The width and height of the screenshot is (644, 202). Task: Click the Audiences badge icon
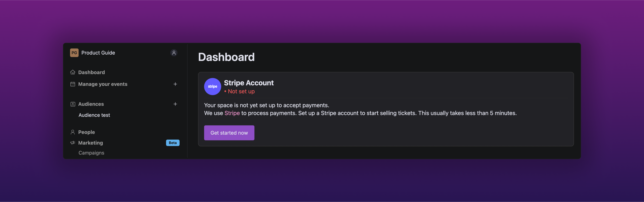pyautogui.click(x=73, y=104)
